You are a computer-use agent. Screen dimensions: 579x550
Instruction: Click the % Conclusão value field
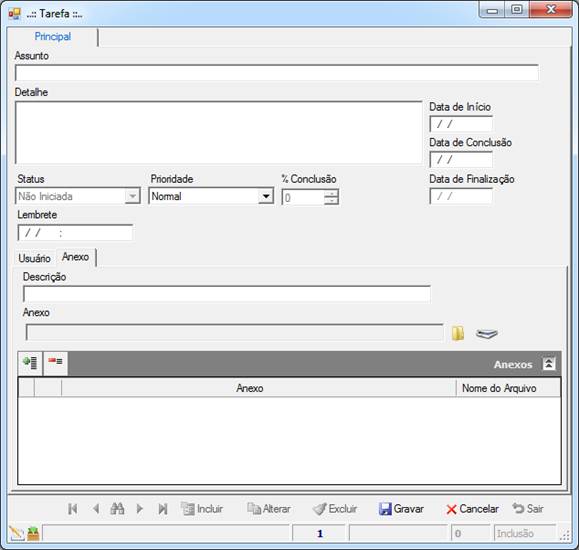pyautogui.click(x=304, y=197)
